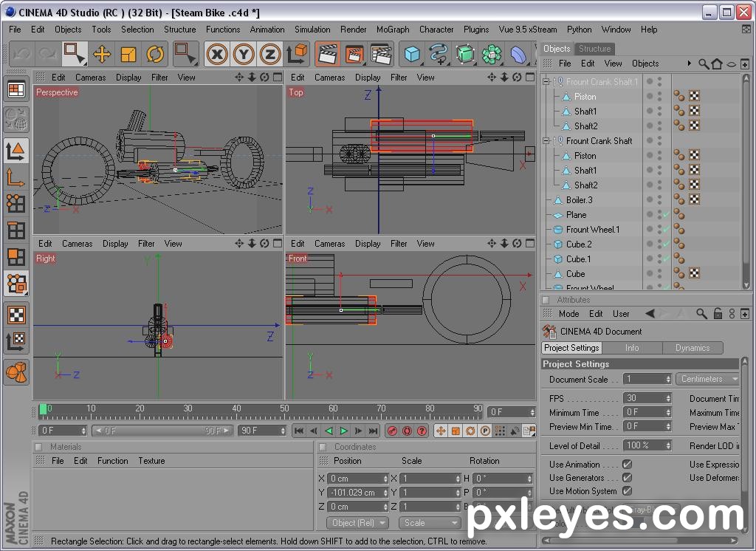Step the FPS value spinner

668,399
